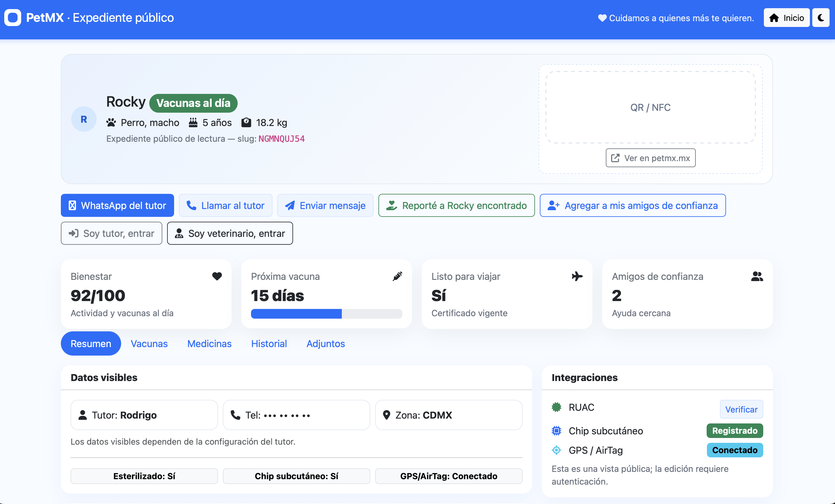Click Soy veterinario, entrar button
Viewport: 835px width, 504px height.
[230, 233]
